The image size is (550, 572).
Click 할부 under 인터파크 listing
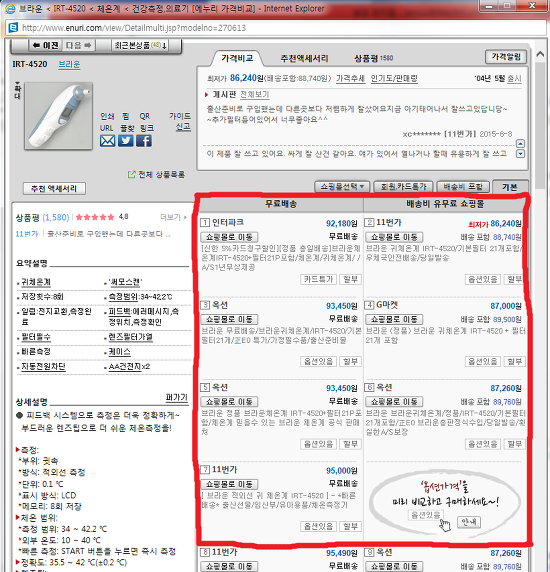pos(350,279)
